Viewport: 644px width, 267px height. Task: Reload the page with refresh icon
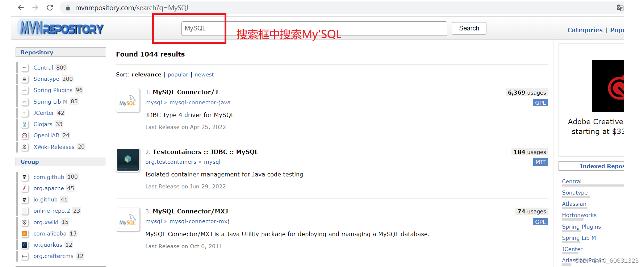coord(50,8)
